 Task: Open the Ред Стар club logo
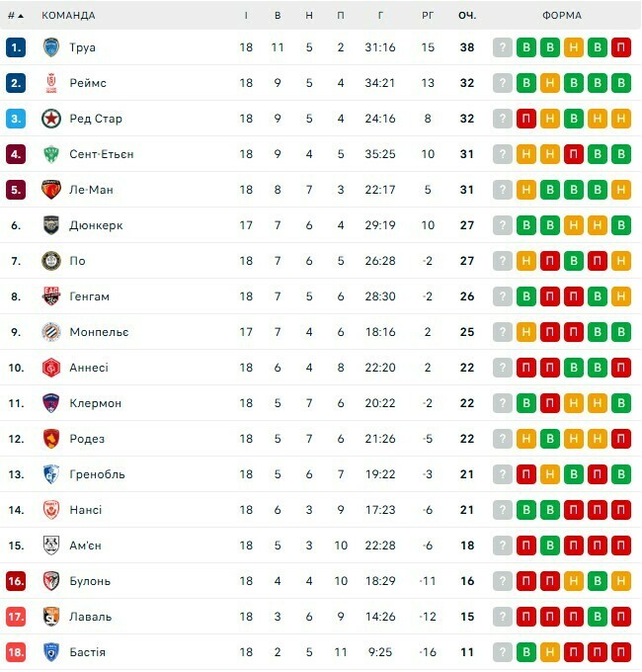point(51,119)
